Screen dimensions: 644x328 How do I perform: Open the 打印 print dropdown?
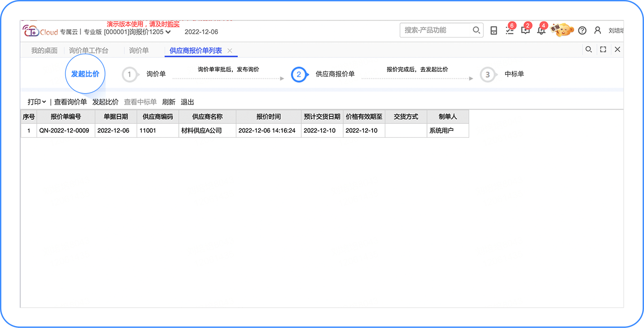pyautogui.click(x=37, y=102)
